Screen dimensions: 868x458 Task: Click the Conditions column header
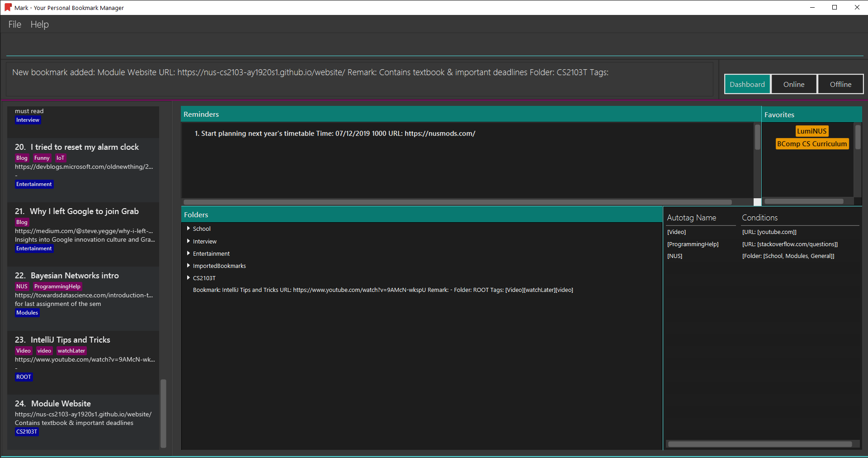(x=759, y=218)
